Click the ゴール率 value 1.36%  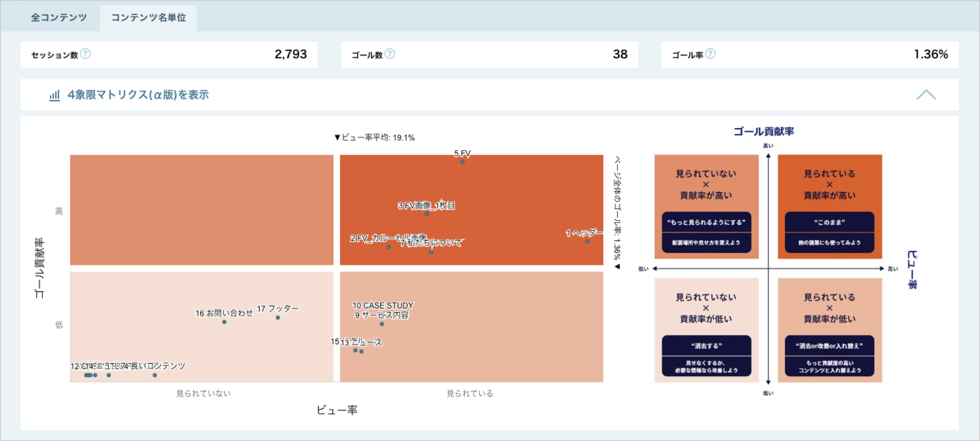click(x=931, y=54)
